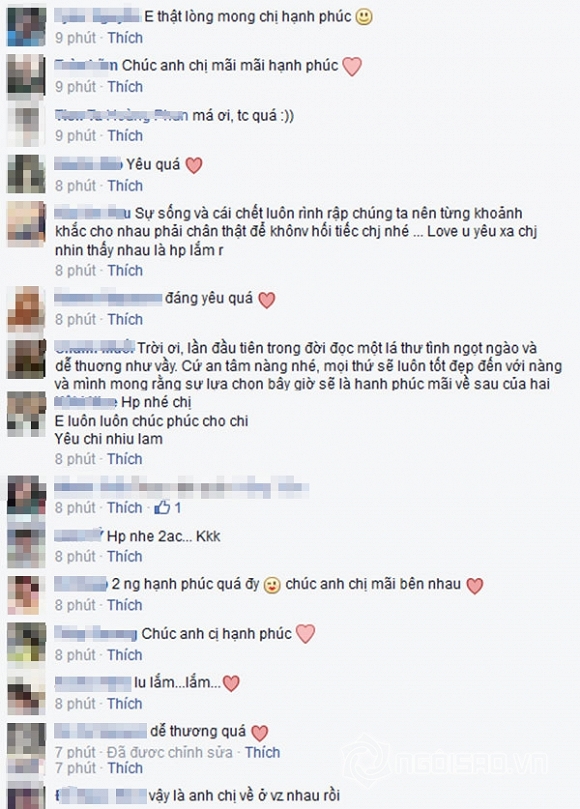The width and height of the screenshot is (580, 809).
Task: Click Thích under 'Chúc anh chị mãi mãi hạnh phúc'
Action: [x=125, y=87]
